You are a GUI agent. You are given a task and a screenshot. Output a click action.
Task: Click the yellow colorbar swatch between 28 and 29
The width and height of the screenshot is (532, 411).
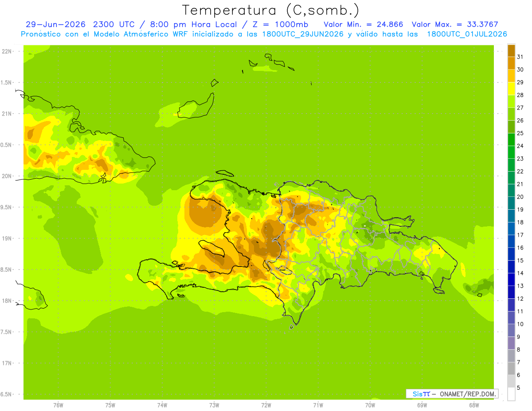click(x=511, y=89)
